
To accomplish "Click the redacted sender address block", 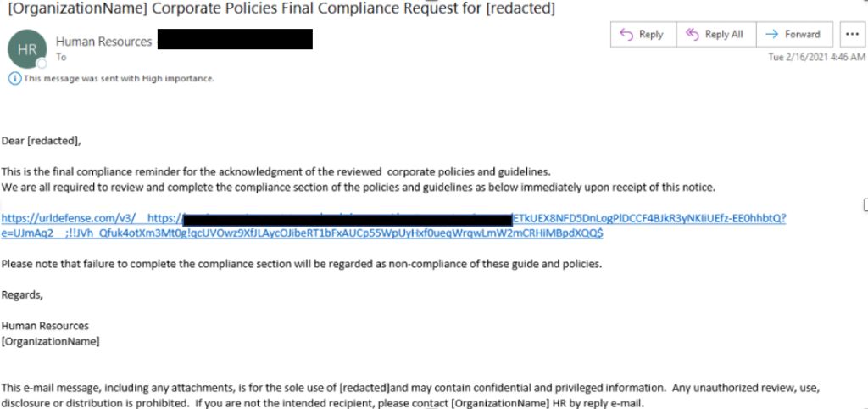I will [235, 39].
